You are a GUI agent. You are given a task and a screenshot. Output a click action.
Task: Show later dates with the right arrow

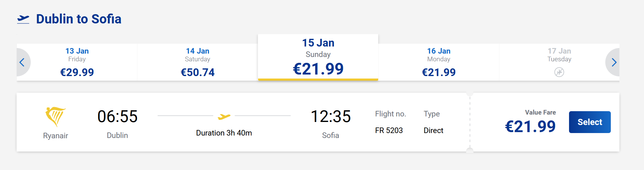click(614, 63)
